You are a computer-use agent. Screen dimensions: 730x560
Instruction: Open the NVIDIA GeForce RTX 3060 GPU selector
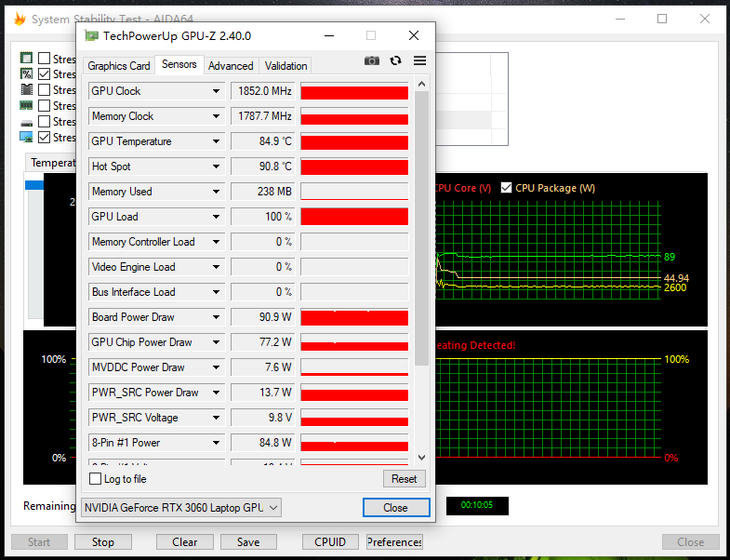180,507
